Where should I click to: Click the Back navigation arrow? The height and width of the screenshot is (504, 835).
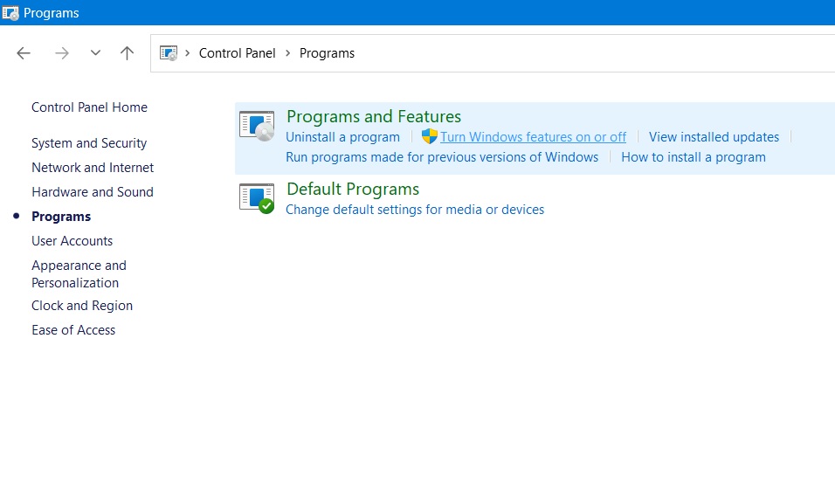pyautogui.click(x=24, y=52)
